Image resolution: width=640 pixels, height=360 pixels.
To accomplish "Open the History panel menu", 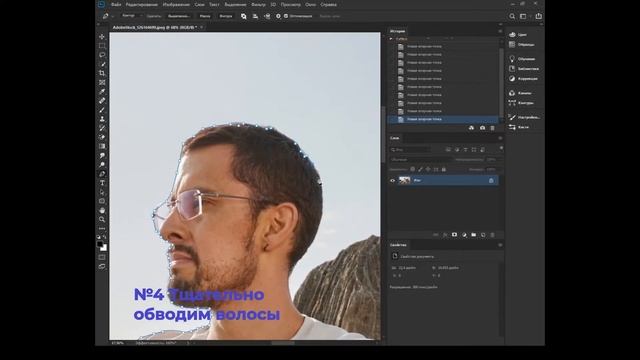I will [500, 31].
